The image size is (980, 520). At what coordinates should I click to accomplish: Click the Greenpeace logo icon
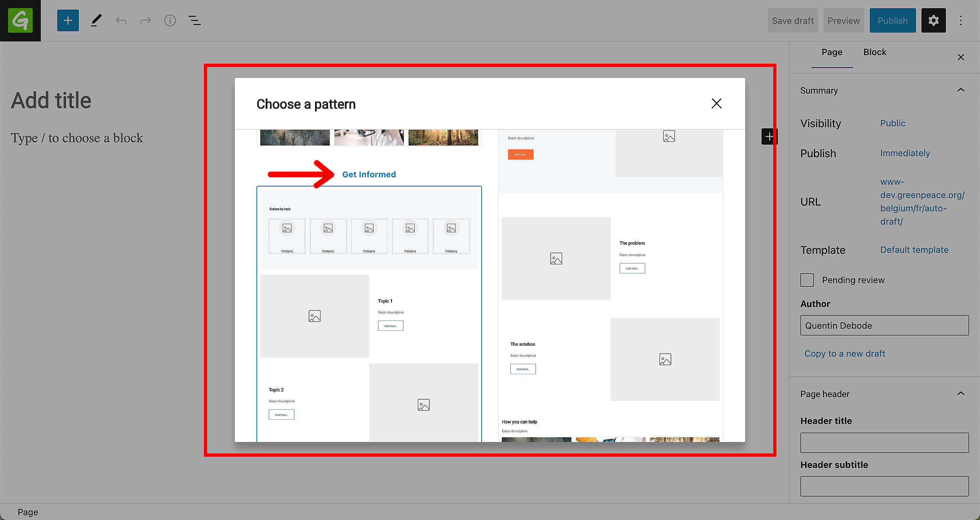[x=20, y=20]
